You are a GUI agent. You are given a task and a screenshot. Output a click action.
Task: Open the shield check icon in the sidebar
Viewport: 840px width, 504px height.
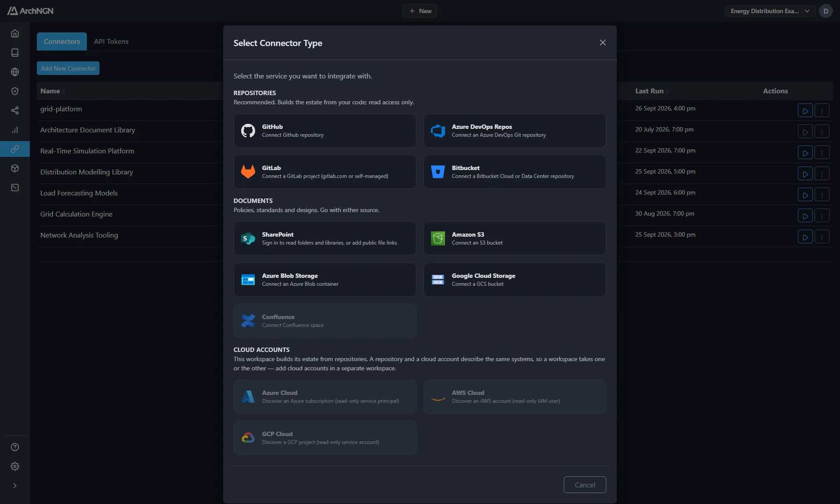(x=15, y=91)
